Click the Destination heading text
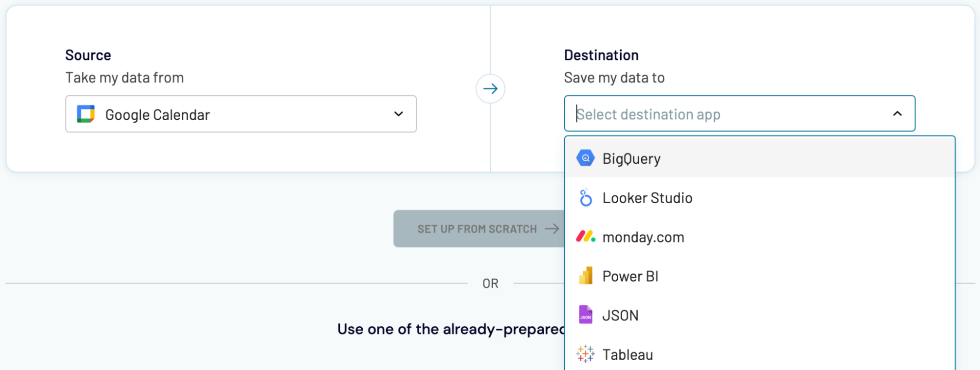The height and width of the screenshot is (370, 980). 602,55
